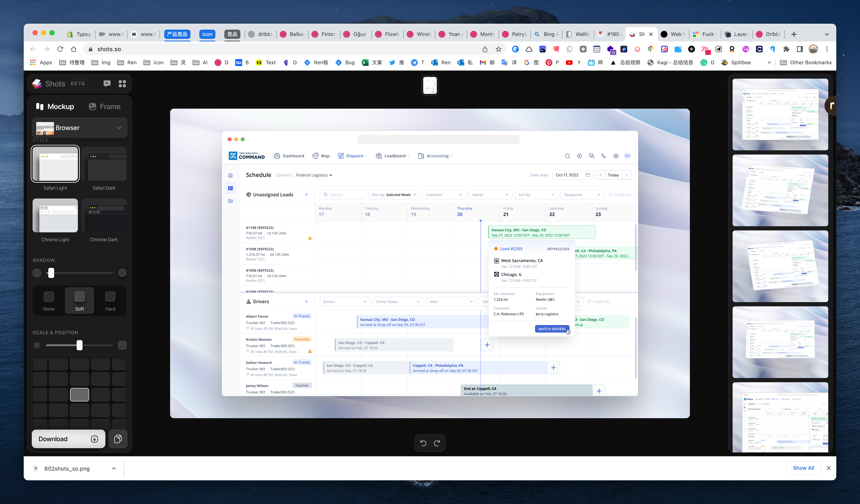Screen dimensions: 860x504
Task: Click the Chrome extensions puzzle icon
Action: (x=786, y=49)
